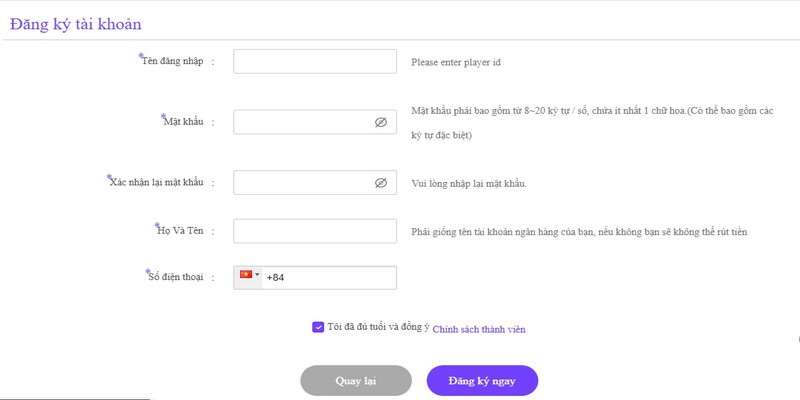Toggle visibility of the confirm password field

381,183
